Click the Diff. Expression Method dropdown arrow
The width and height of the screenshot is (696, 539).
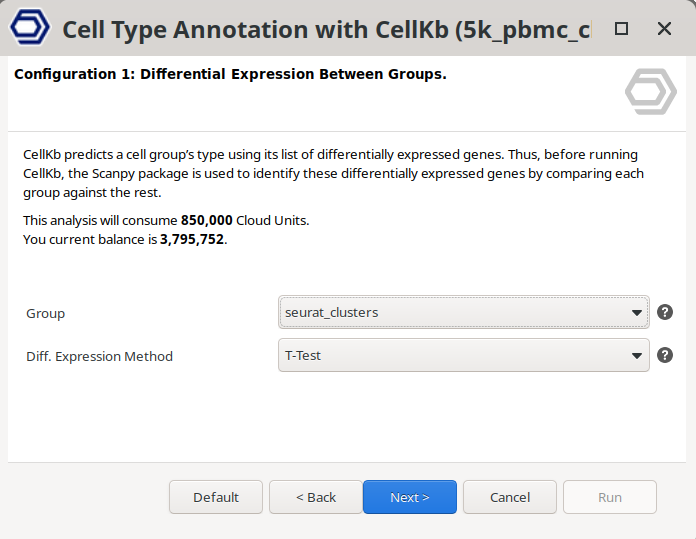tap(637, 356)
